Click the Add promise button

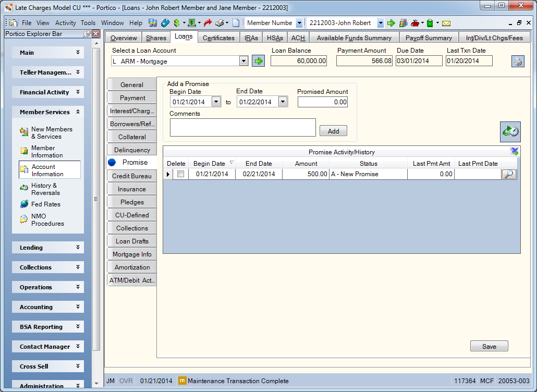click(x=333, y=131)
